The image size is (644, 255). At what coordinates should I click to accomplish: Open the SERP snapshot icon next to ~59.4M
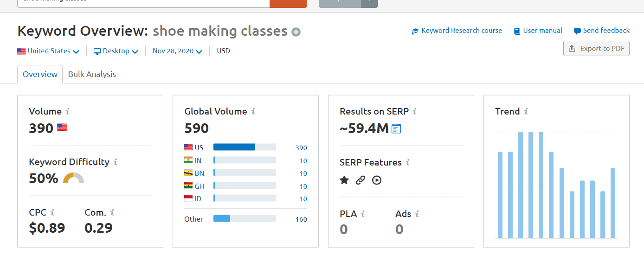pos(396,128)
